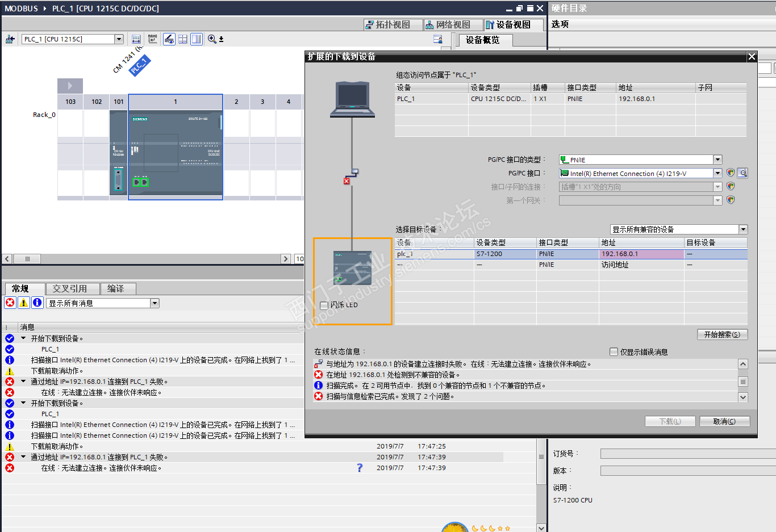Viewport: 776px width, 532px height.
Task: Click the laptop PG/PC icon in the download dialog
Action: click(x=352, y=99)
